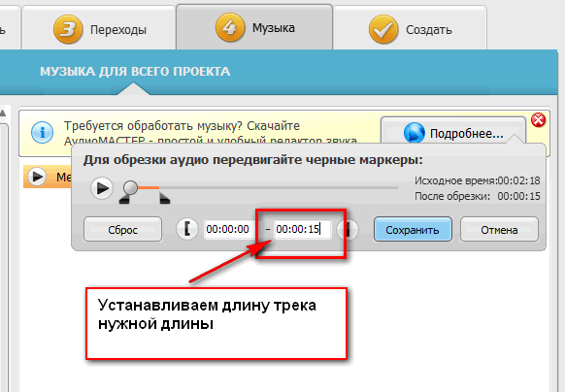Click the orange checkmark Создать icon
Screen dimensions: 565x392
(383, 29)
